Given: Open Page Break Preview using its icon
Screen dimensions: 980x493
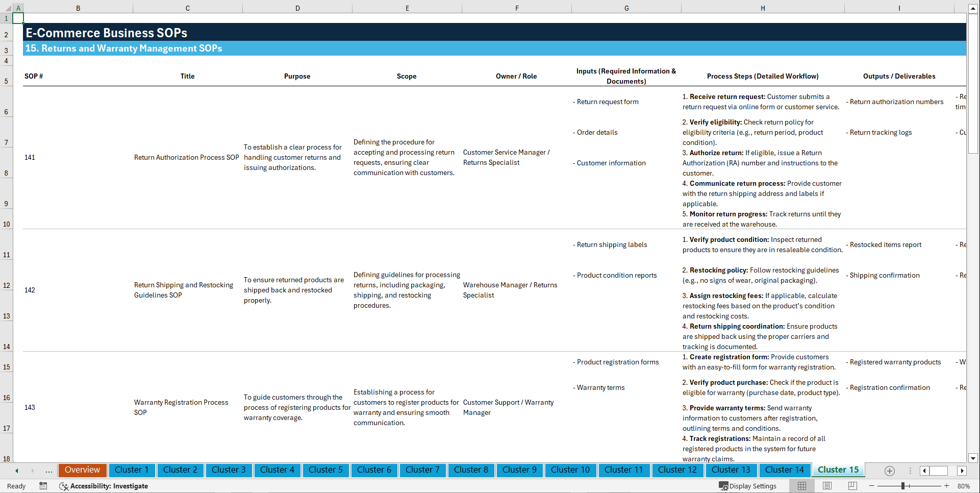Looking at the screenshot, I should pyautogui.click(x=852, y=486).
